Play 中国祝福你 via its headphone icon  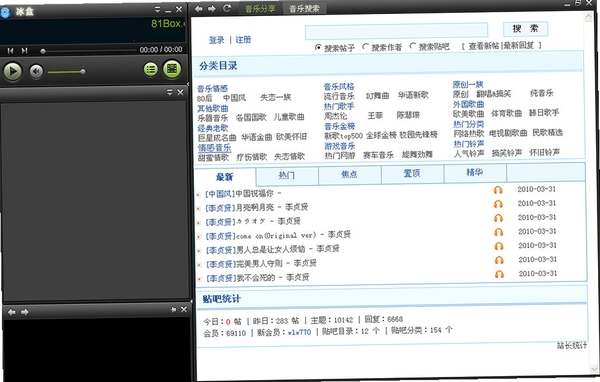(x=498, y=190)
